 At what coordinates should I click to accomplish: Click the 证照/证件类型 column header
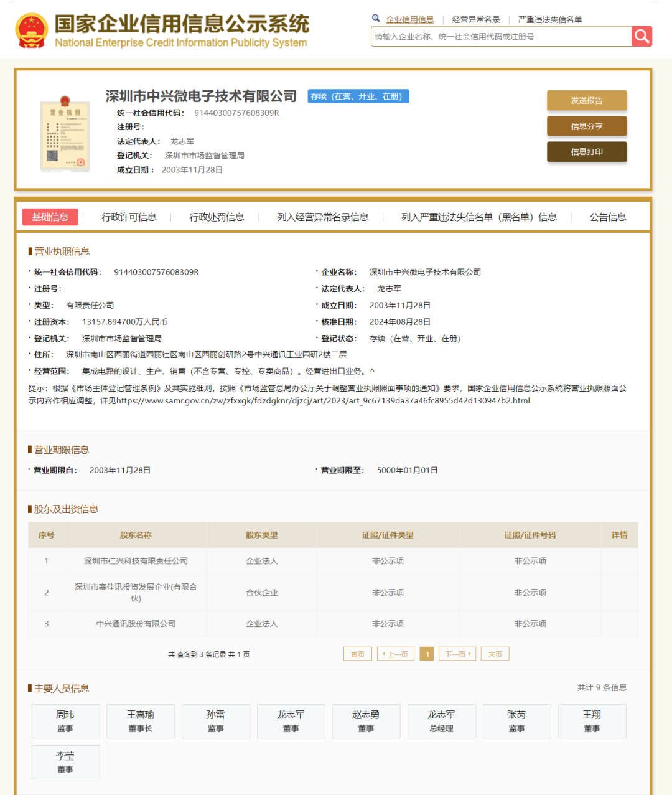coord(388,535)
